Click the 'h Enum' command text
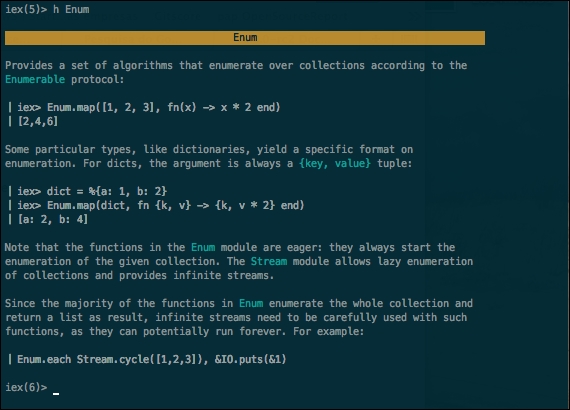The height and width of the screenshot is (410, 570). click(x=71, y=9)
